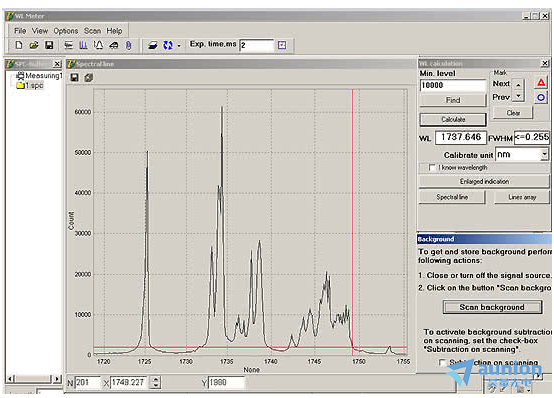Enable the 'I know wavelength' checkbox

tap(432, 167)
